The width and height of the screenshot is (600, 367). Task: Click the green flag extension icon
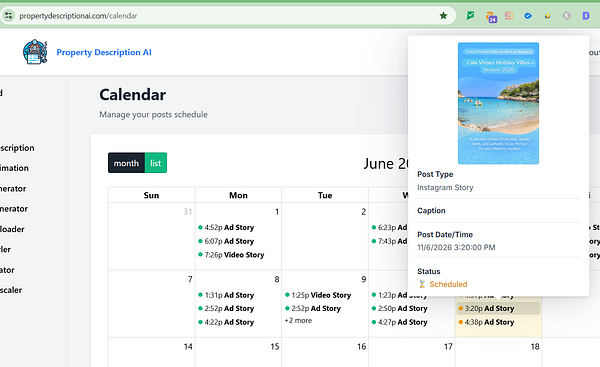(470, 16)
